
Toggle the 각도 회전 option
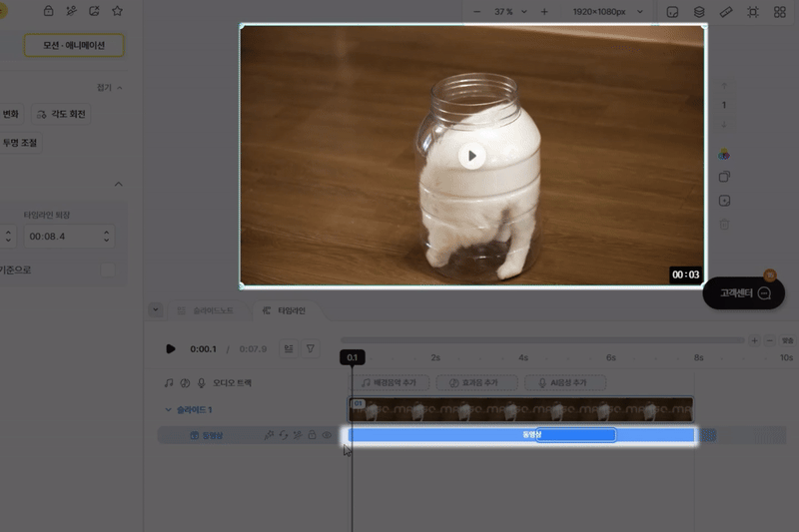click(61, 114)
